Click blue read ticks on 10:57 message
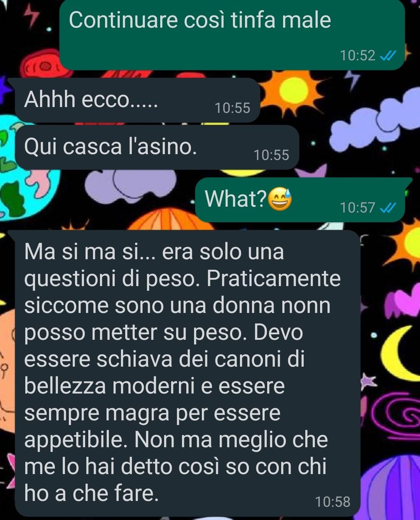Image resolution: width=420 pixels, height=520 pixels. coord(388,208)
